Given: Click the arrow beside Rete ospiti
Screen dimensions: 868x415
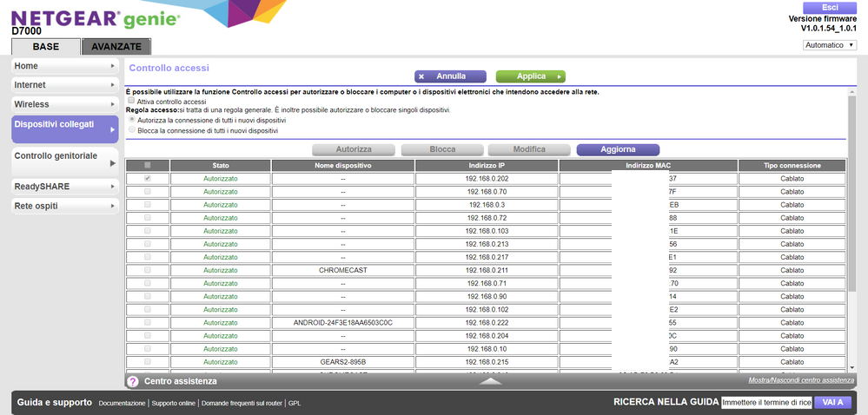Looking at the screenshot, I should pos(112,206).
